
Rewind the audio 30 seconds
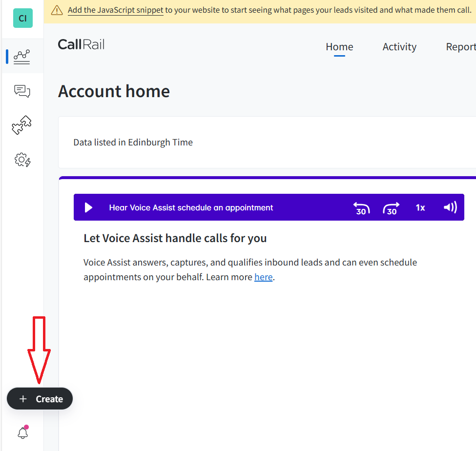pos(362,208)
